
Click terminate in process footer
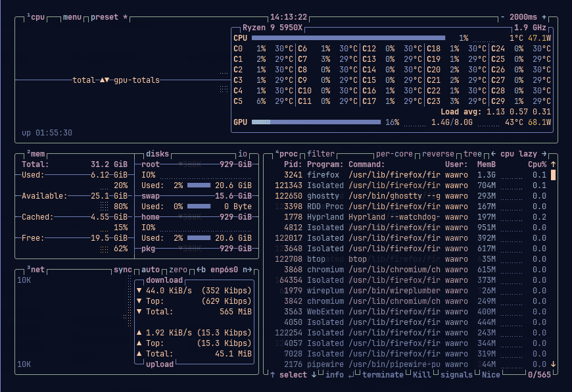pos(382,375)
